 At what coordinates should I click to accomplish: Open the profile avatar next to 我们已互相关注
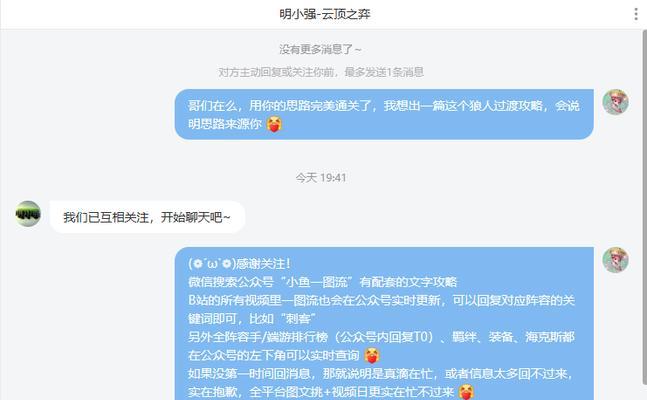coord(28,214)
